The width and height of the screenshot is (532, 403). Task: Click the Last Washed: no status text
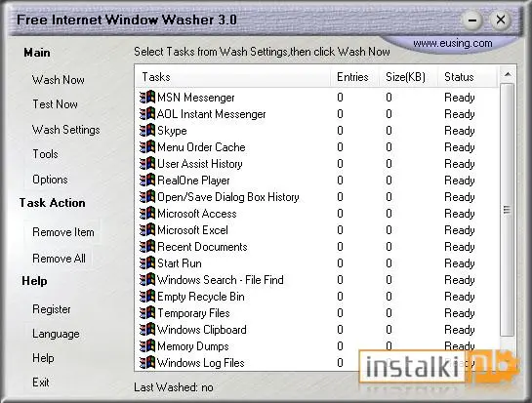pyautogui.click(x=174, y=387)
